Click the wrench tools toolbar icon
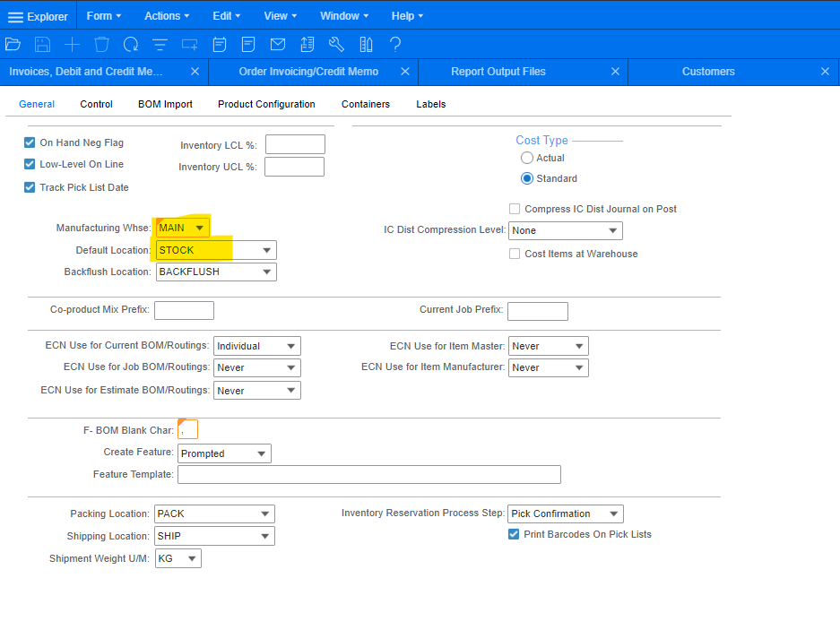 (x=336, y=44)
